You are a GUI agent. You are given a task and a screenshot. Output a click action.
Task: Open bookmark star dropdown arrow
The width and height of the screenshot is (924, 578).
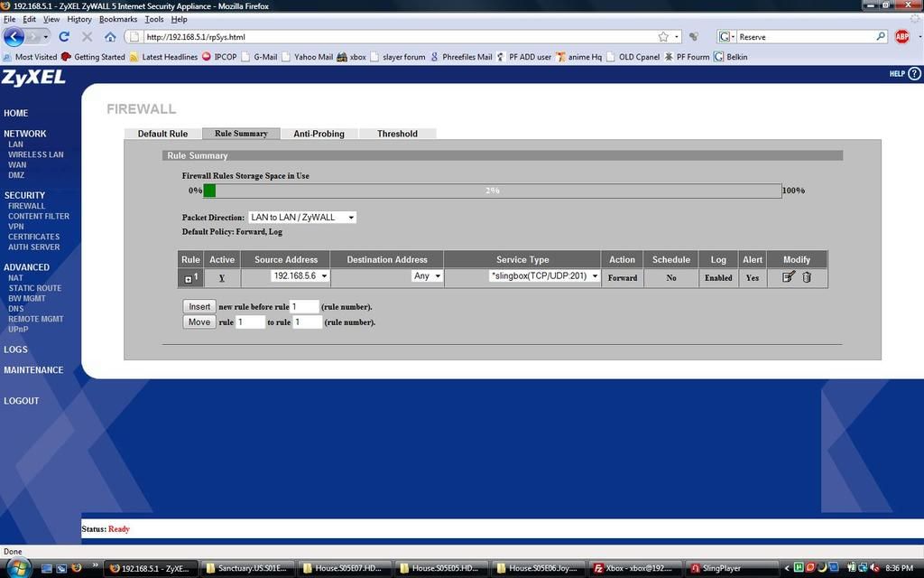click(x=677, y=36)
